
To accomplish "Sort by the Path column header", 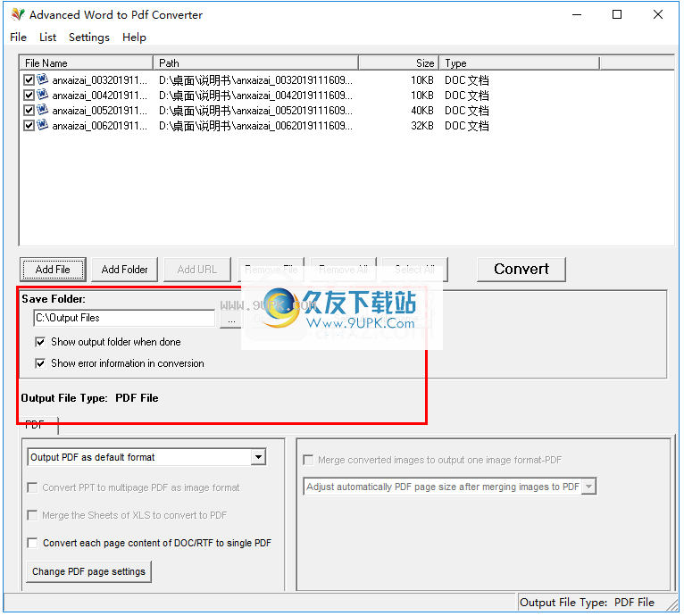I will (x=256, y=63).
